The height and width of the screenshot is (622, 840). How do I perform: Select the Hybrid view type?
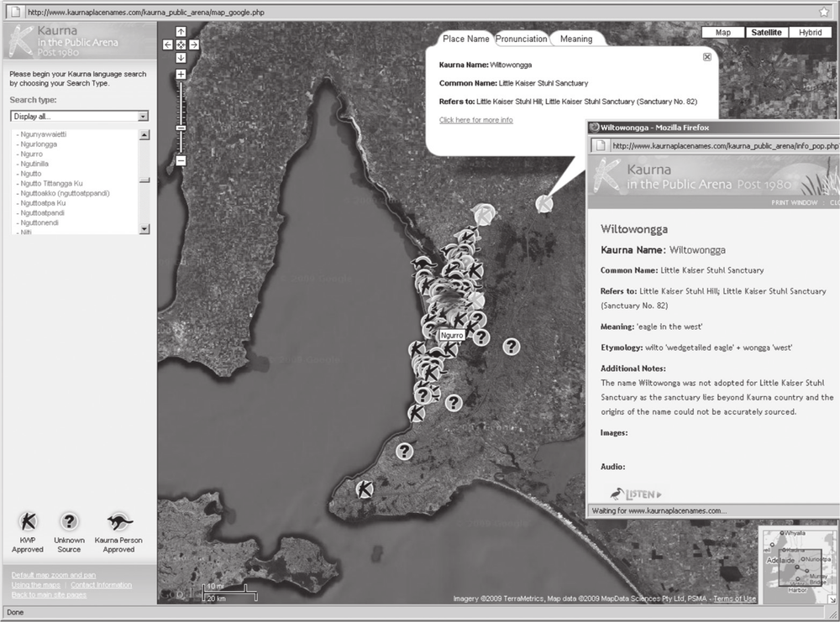click(810, 32)
